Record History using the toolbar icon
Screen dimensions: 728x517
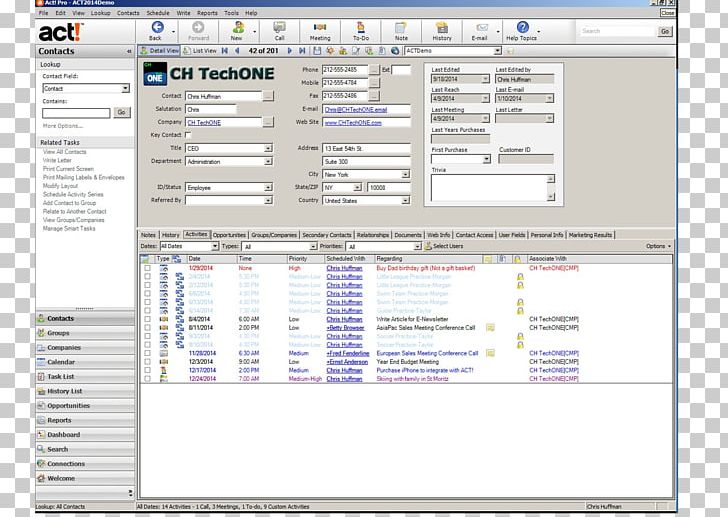click(442, 27)
